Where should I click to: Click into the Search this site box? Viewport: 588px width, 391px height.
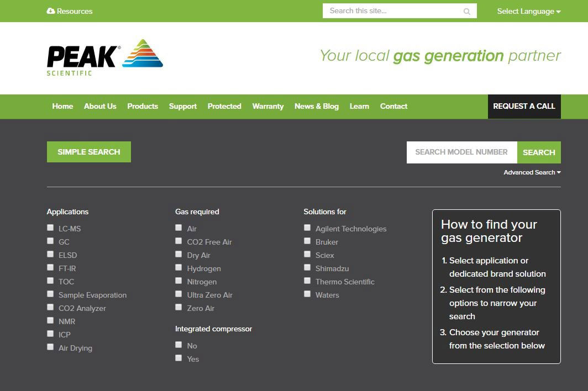(x=393, y=11)
